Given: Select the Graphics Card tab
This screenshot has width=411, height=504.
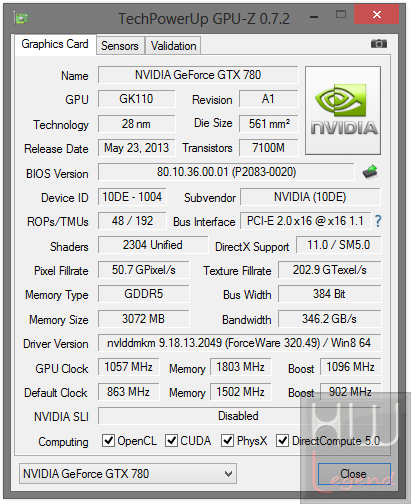Looking at the screenshot, I should click(55, 44).
